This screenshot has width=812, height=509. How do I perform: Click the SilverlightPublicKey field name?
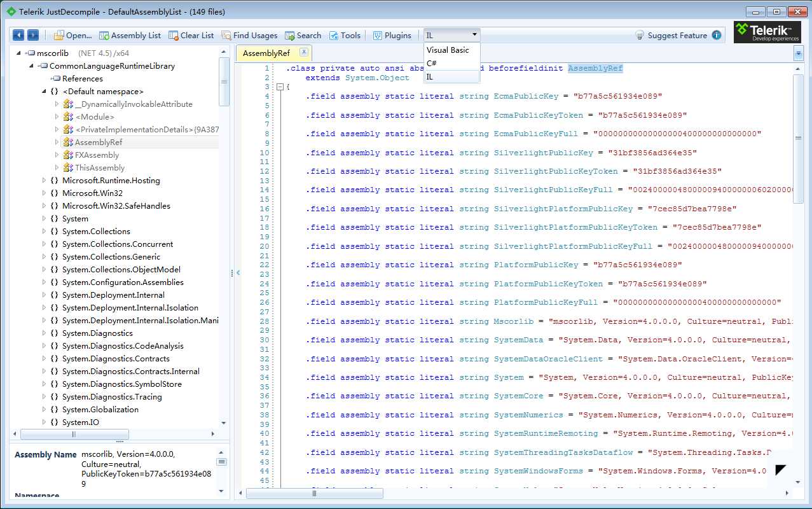[x=544, y=153]
